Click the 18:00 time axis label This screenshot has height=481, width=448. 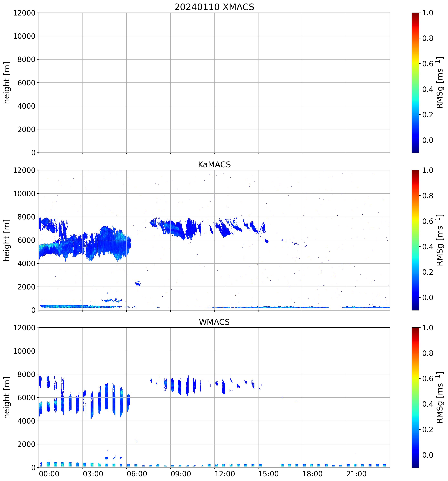point(312,474)
